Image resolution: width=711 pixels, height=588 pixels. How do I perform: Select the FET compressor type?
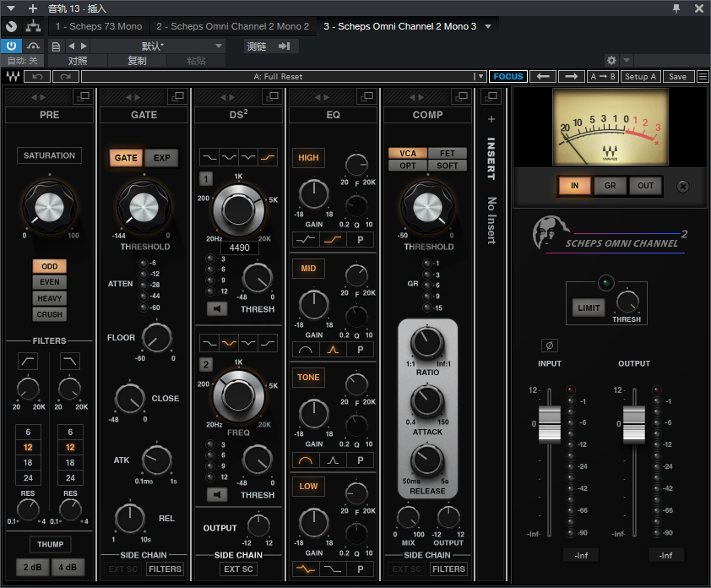point(448,154)
